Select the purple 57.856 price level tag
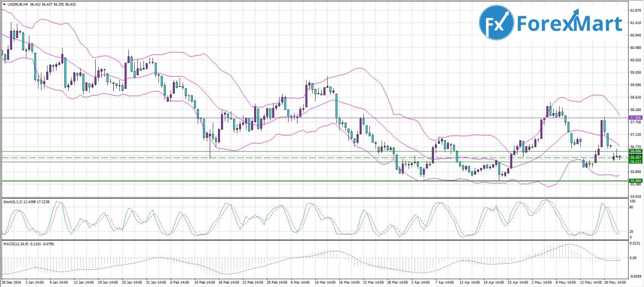Viewport: 644px width, 287px height. 635,117
